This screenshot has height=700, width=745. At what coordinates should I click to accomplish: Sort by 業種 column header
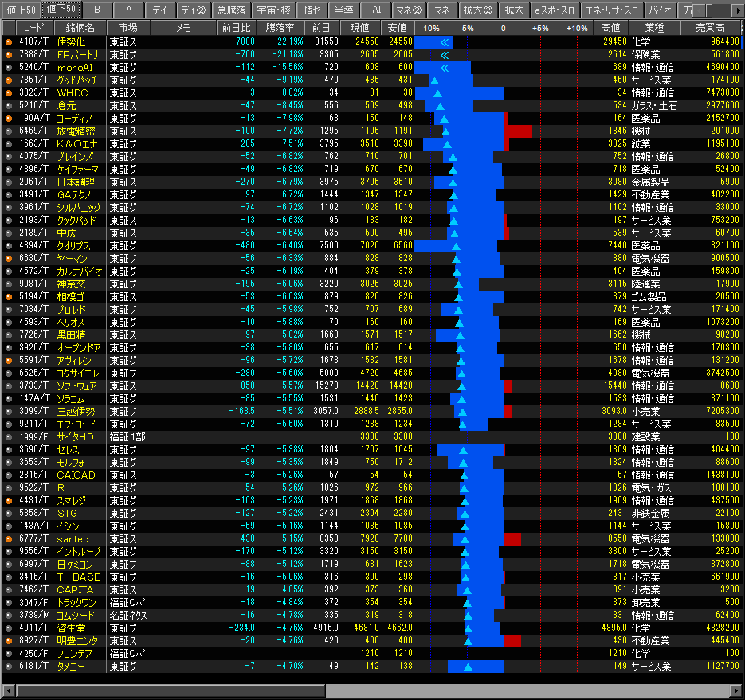click(x=653, y=28)
